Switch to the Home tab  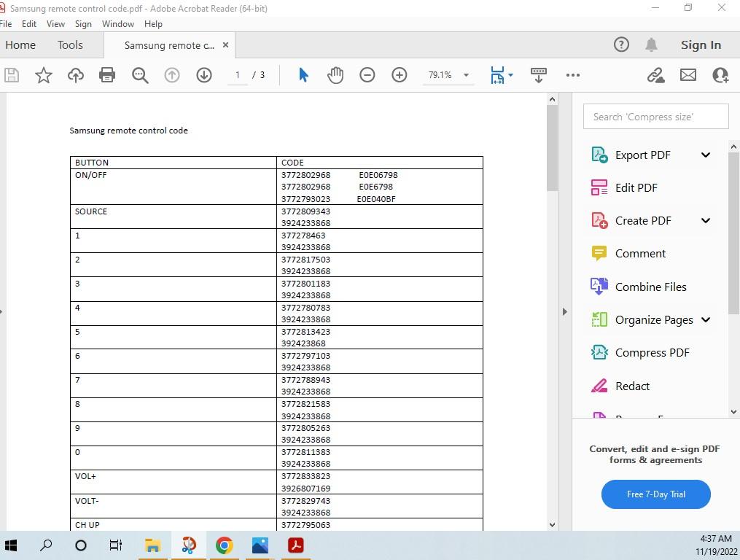tap(20, 45)
